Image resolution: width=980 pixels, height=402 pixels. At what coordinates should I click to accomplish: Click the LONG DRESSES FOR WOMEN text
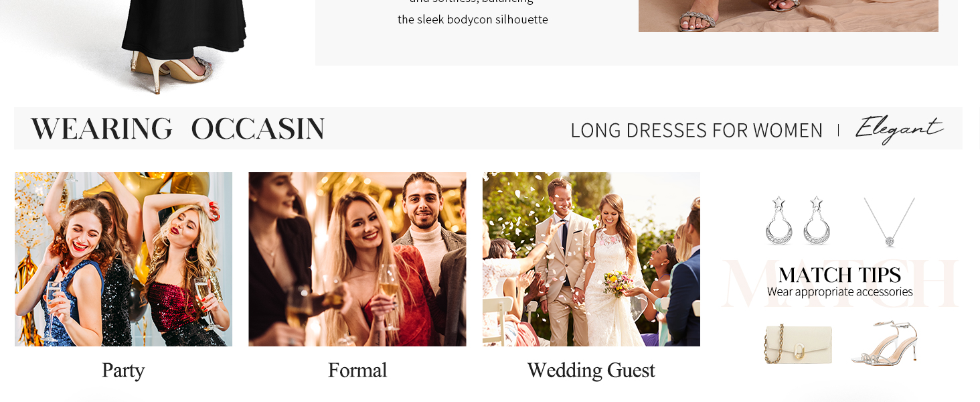tap(696, 130)
